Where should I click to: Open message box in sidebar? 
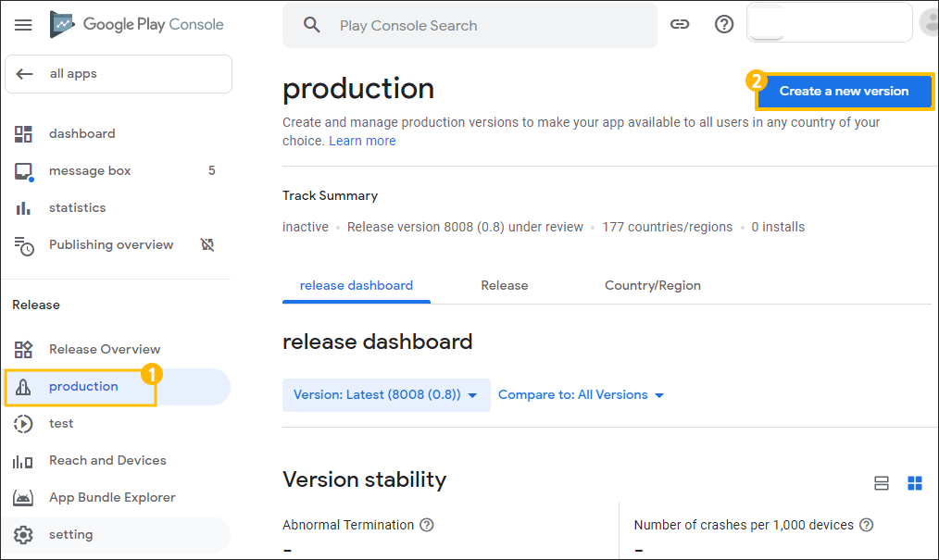[90, 171]
